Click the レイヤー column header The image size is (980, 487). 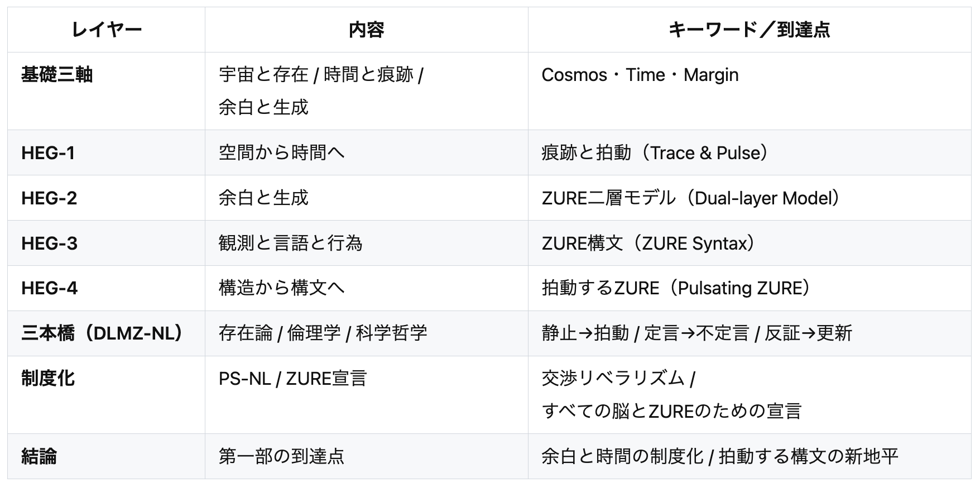tap(106, 30)
